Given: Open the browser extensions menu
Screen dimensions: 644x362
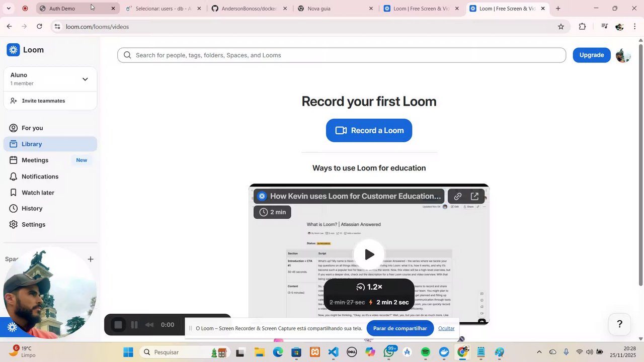Looking at the screenshot, I should pyautogui.click(x=582, y=27).
